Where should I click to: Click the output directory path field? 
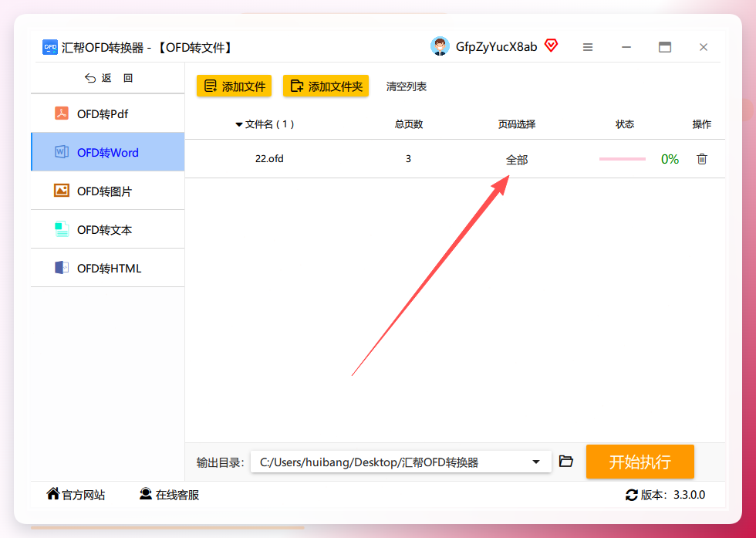coord(400,462)
